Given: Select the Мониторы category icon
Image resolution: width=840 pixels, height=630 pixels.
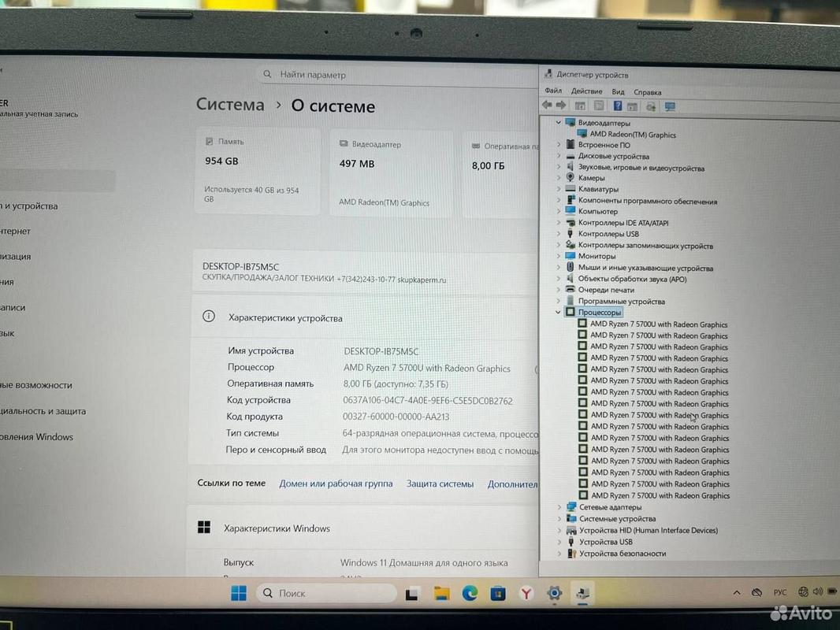Looking at the screenshot, I should (570, 256).
